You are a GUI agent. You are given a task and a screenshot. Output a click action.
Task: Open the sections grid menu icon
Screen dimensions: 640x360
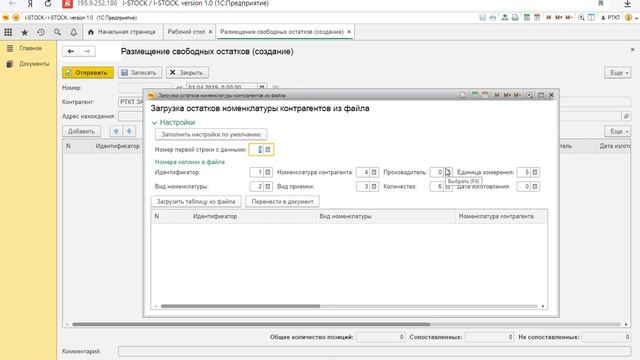pos(8,32)
